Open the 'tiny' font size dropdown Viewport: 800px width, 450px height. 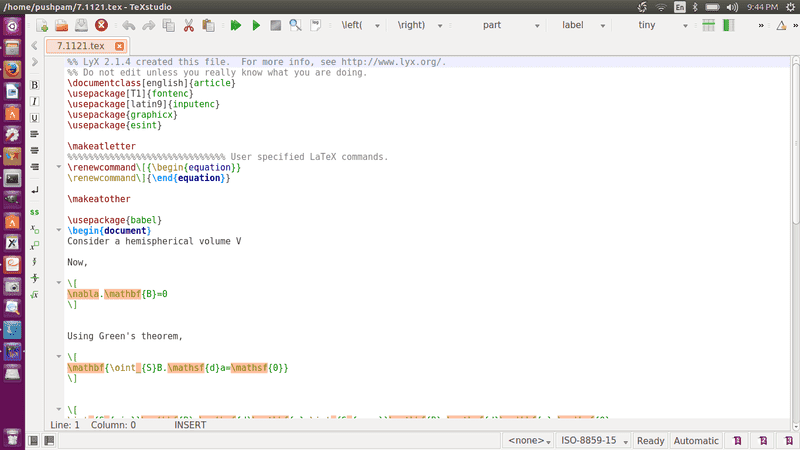647,24
